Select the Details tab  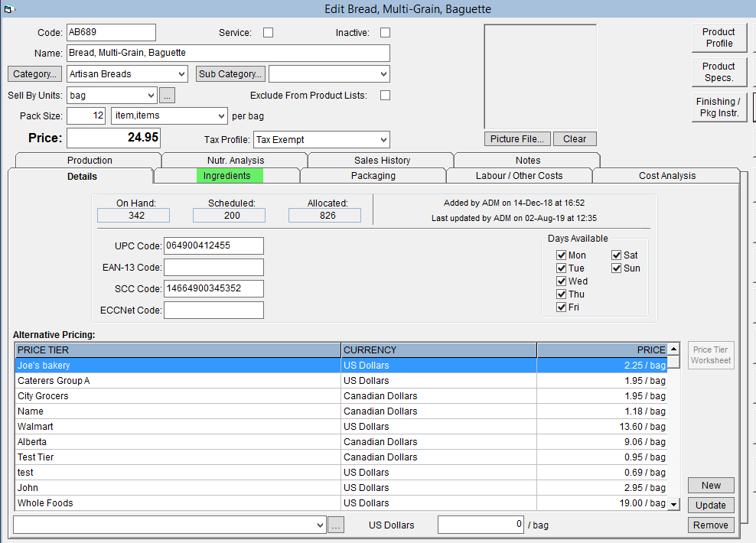[x=82, y=177]
